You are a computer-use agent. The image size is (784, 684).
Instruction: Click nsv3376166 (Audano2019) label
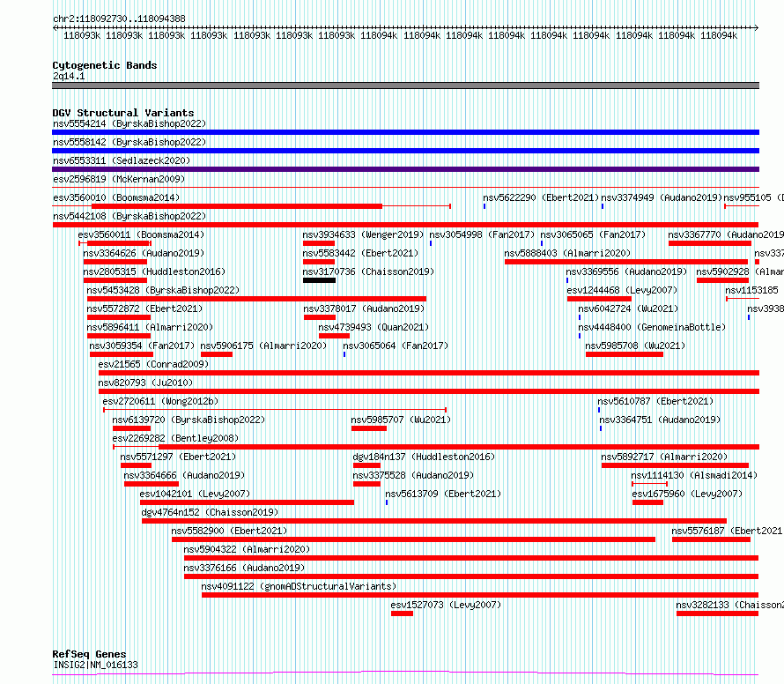pyautogui.click(x=244, y=568)
